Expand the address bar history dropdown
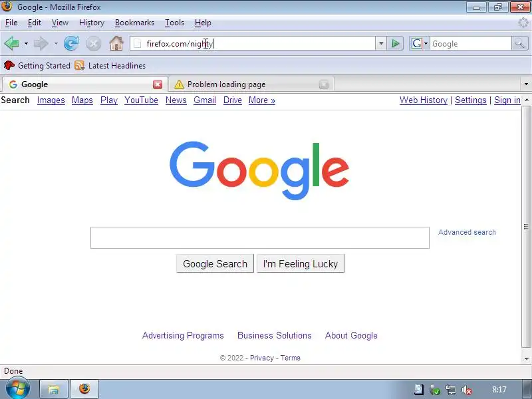This screenshot has width=532, height=399. tap(381, 43)
